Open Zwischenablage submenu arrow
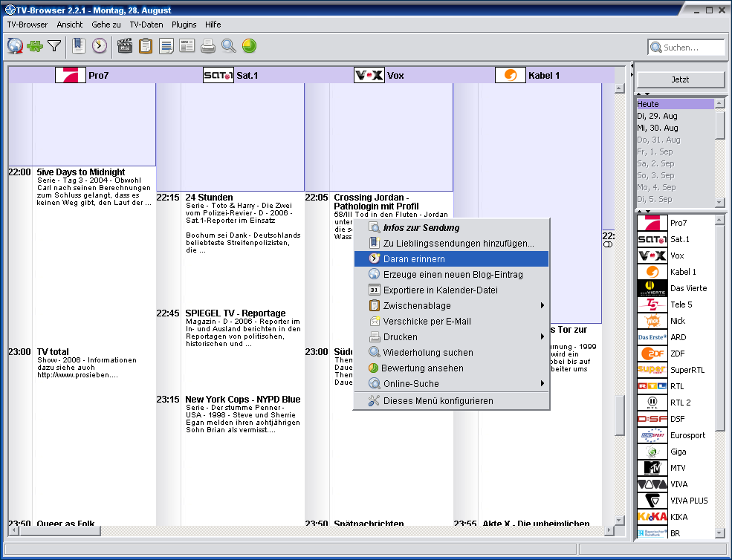The image size is (732, 560). coord(542,305)
